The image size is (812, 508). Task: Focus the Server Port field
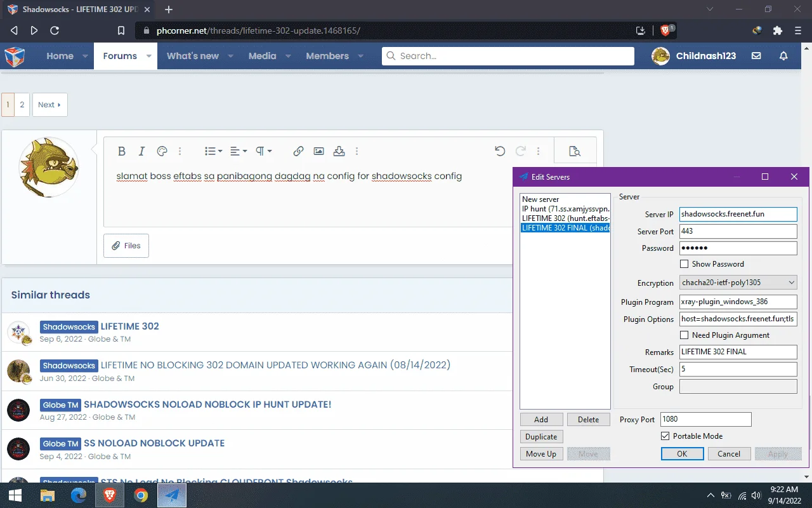point(738,231)
